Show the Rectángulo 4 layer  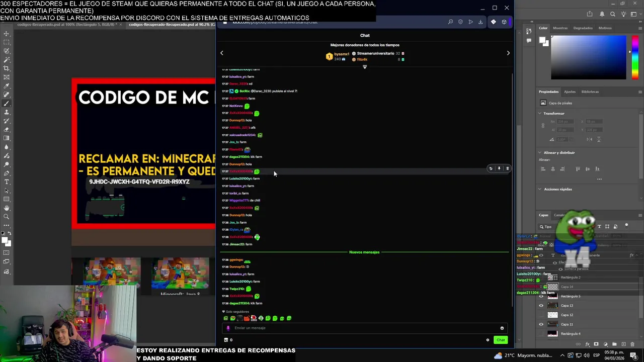coord(541,334)
